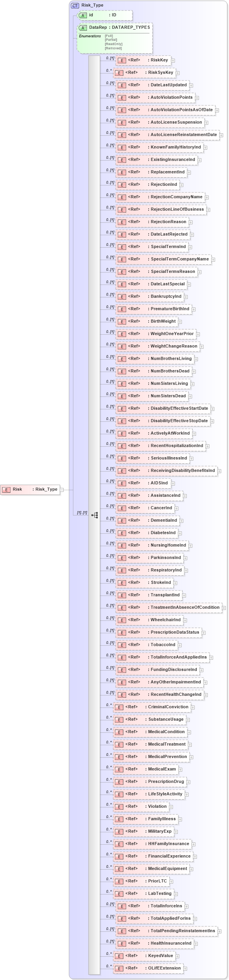Click the DATAREP_TYPES type label
This screenshot has height=980, width=229.
(131, 28)
